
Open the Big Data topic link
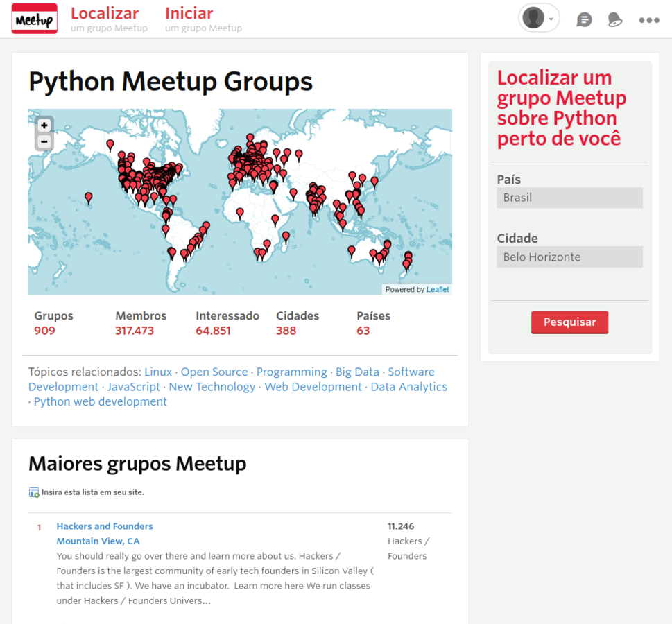point(357,372)
